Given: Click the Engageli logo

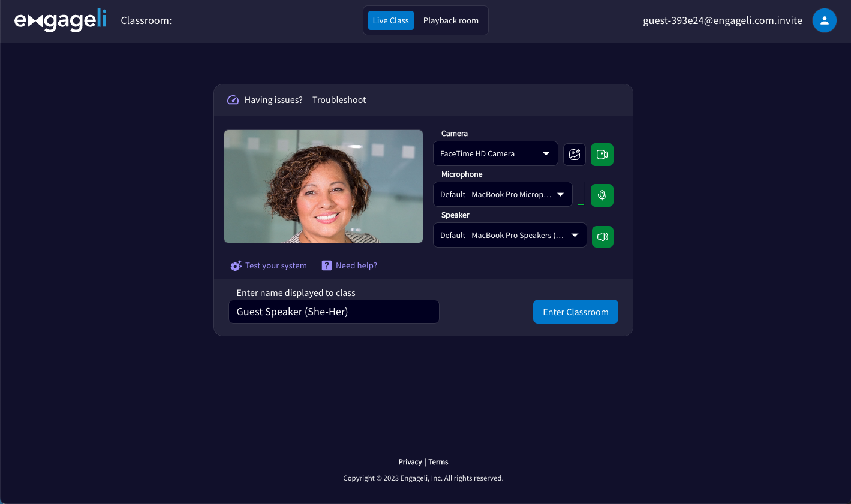Looking at the screenshot, I should 60,20.
